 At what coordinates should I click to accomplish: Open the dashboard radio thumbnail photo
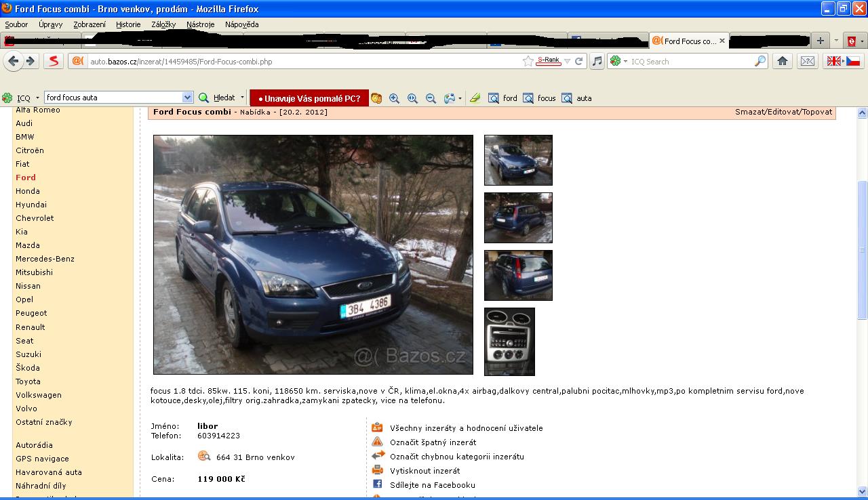pos(509,341)
